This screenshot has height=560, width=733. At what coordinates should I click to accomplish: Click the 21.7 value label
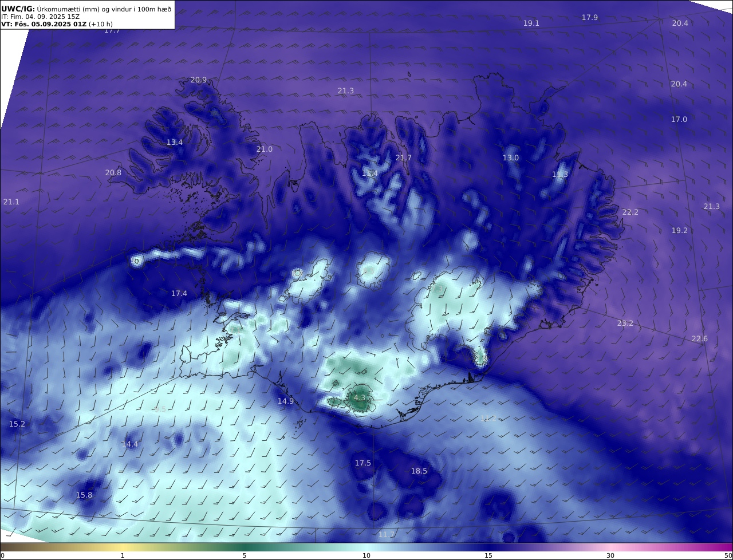(x=404, y=158)
